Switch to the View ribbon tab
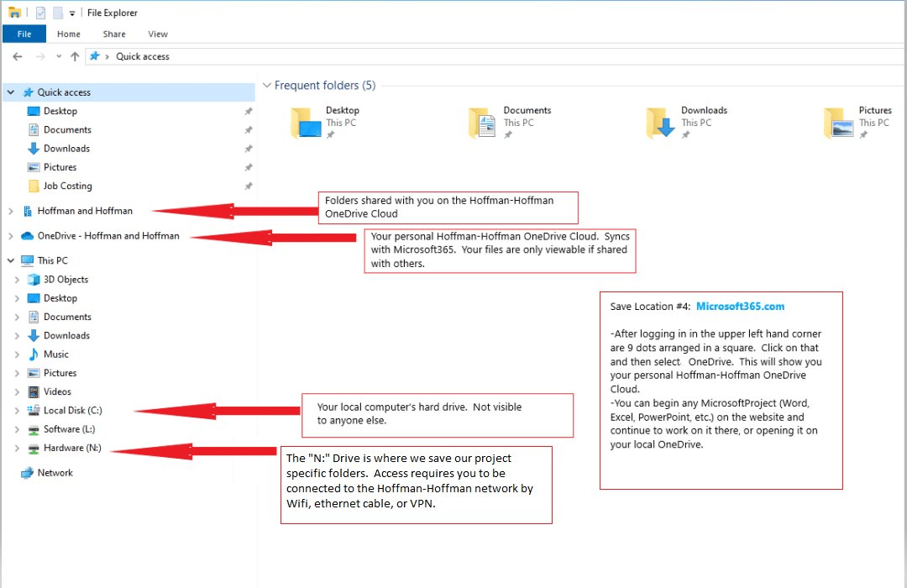907x588 pixels. tap(158, 34)
